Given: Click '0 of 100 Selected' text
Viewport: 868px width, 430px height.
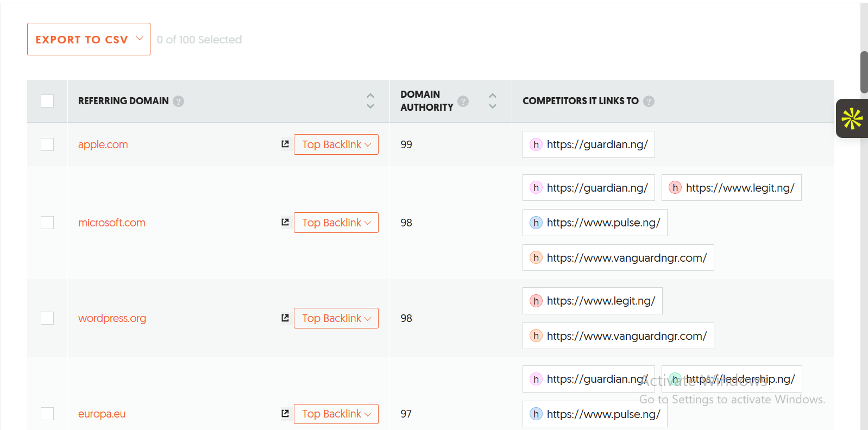Looking at the screenshot, I should click(x=199, y=40).
